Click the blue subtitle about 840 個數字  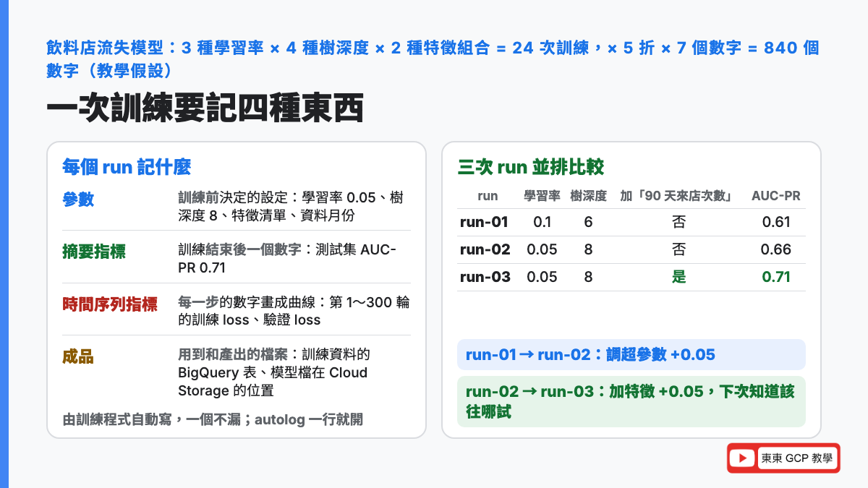433,59
